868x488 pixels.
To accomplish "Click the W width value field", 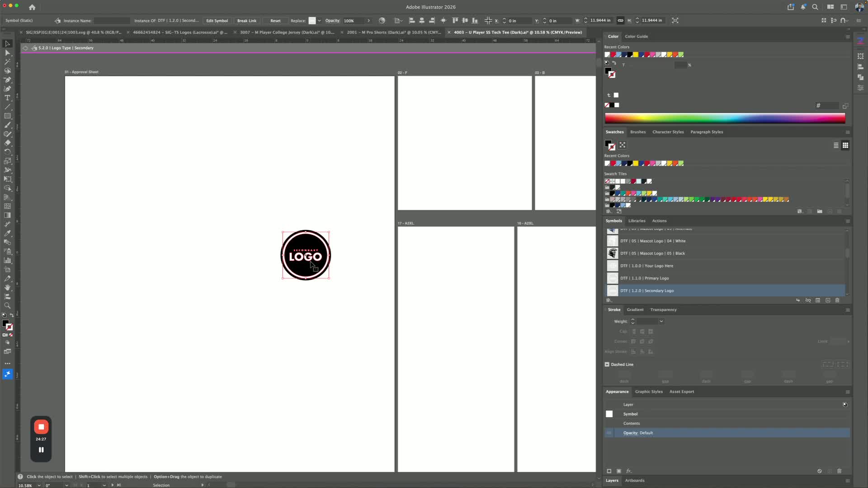I will pyautogui.click(x=600, y=21).
